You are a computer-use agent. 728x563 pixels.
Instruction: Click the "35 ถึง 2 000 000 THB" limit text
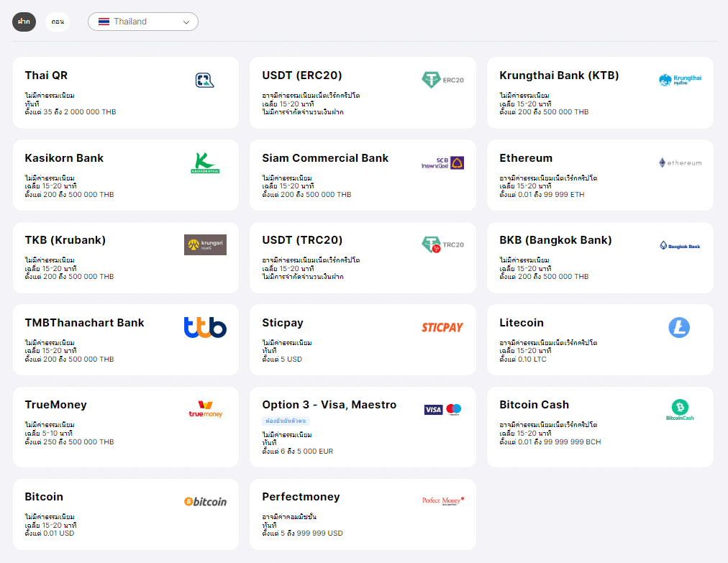click(x=80, y=112)
